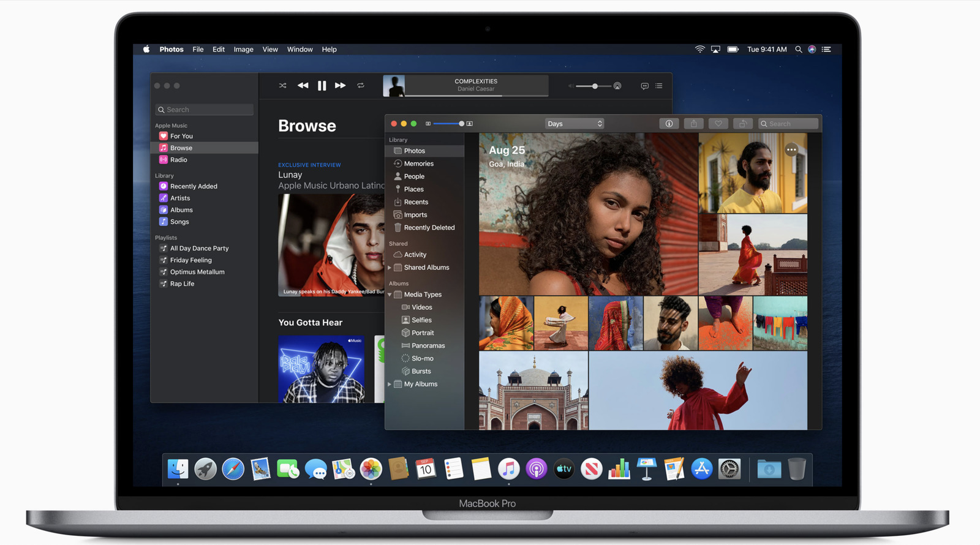This screenshot has height=545, width=980.
Task: Expand the Shared Albums folder
Action: click(x=390, y=268)
